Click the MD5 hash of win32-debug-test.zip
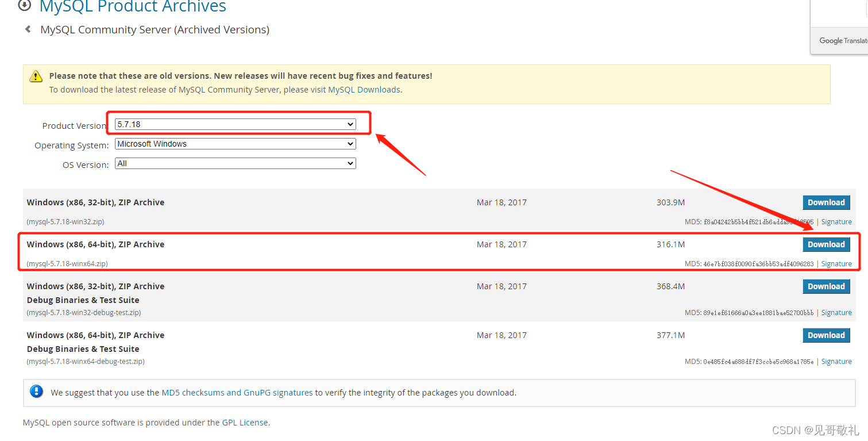This screenshot has height=441, width=868. [758, 313]
